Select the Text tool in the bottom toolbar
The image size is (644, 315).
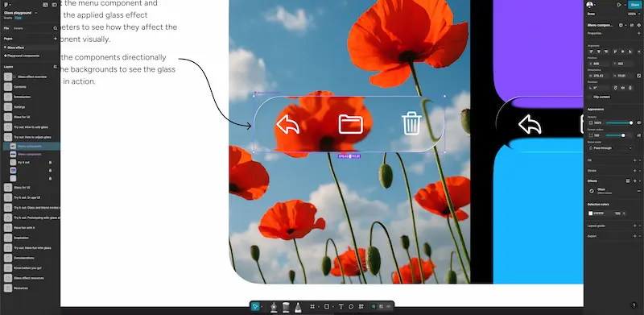(x=341, y=306)
